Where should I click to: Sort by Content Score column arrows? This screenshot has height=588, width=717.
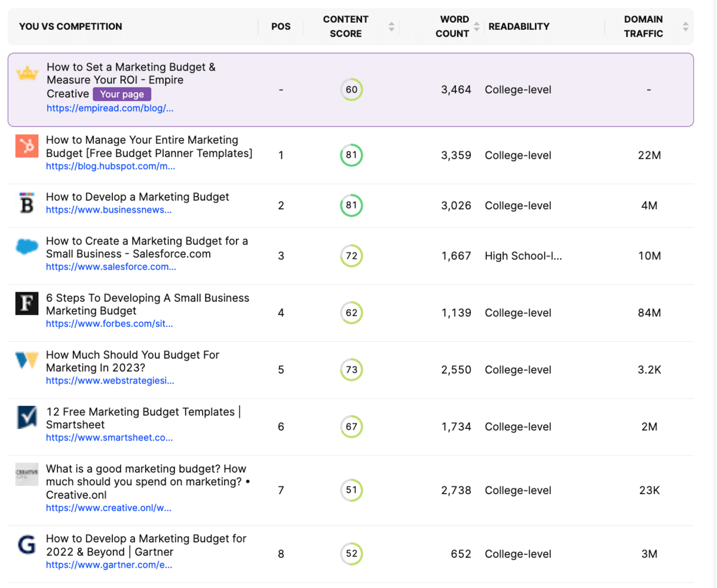[x=391, y=26]
